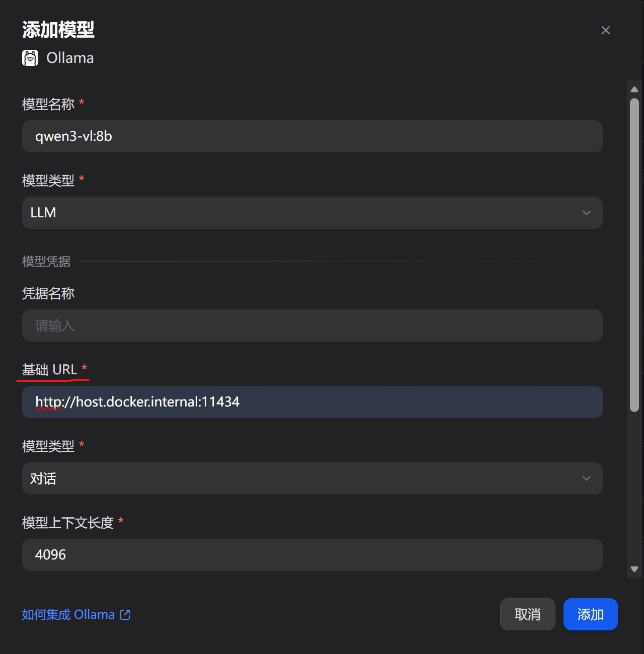The width and height of the screenshot is (644, 654).
Task: Open the LLM model type dropdown
Action: point(312,213)
